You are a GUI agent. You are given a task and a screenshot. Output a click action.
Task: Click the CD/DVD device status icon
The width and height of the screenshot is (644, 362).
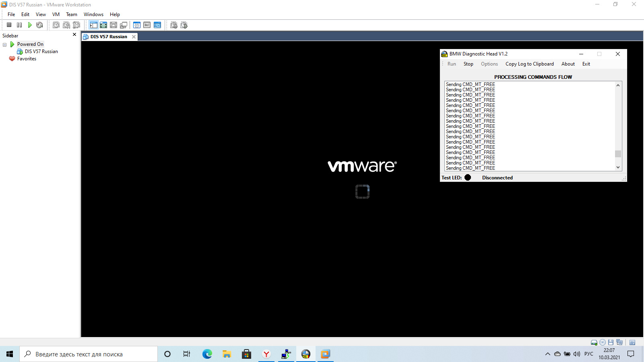point(603,343)
